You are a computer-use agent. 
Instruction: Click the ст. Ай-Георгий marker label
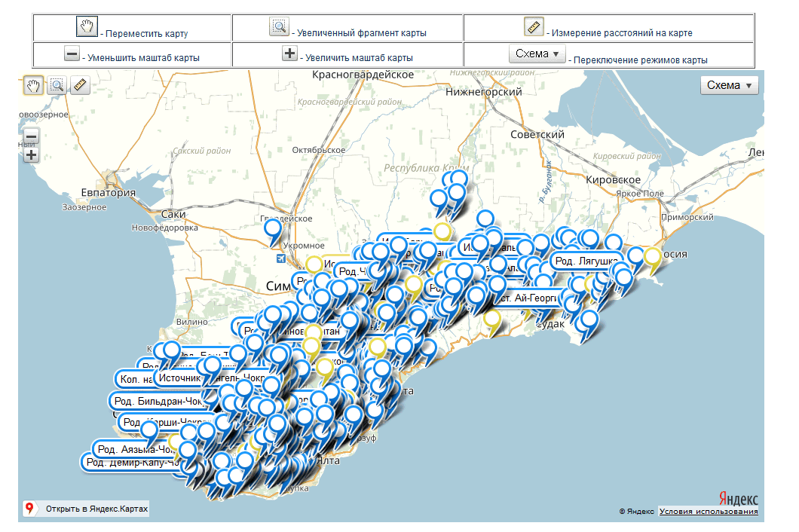pyautogui.click(x=529, y=298)
